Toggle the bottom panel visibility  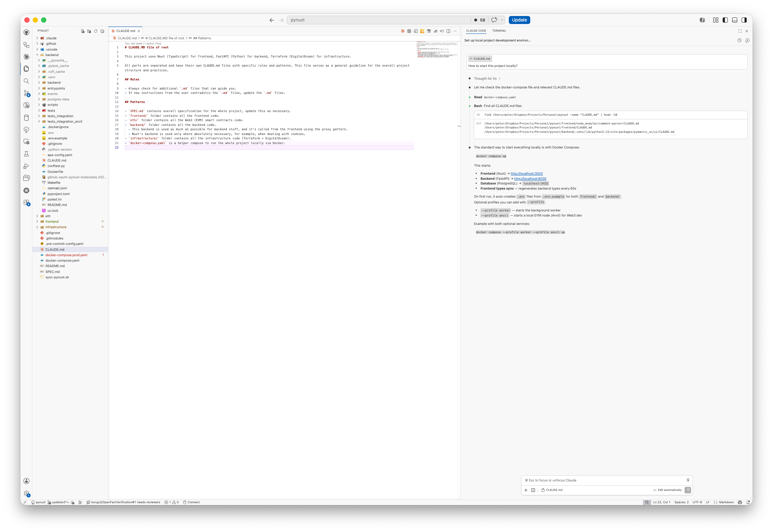point(734,20)
